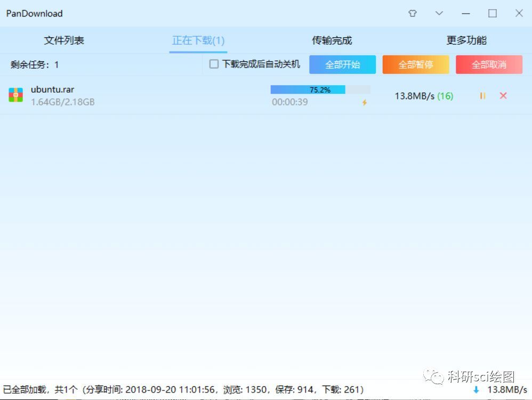Click the lightning bolt acceleration icon
Viewport: 532px width, 400px height.
coord(365,102)
